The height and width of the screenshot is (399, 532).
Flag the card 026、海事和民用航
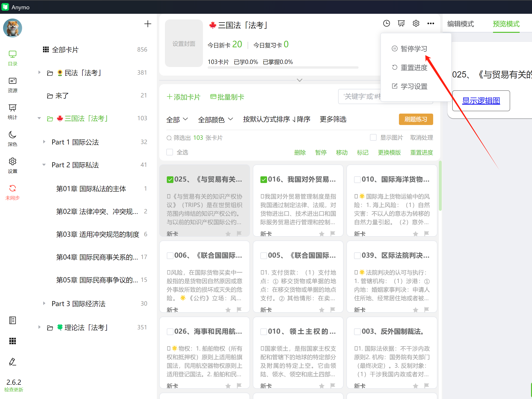pyautogui.click(x=239, y=385)
